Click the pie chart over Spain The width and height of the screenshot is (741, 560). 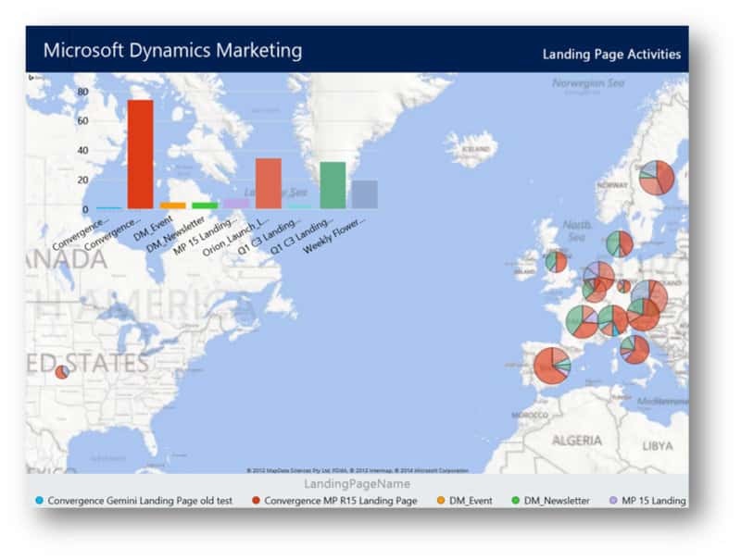coord(552,366)
